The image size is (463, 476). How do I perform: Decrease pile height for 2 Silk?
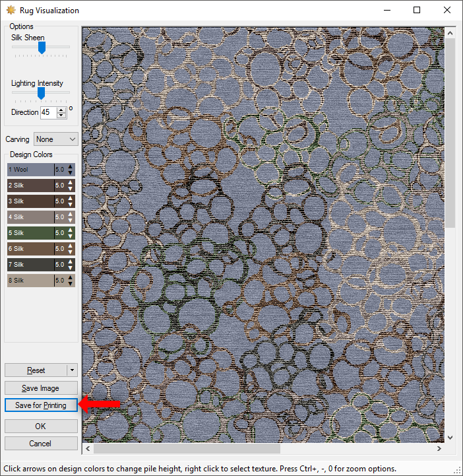click(71, 188)
